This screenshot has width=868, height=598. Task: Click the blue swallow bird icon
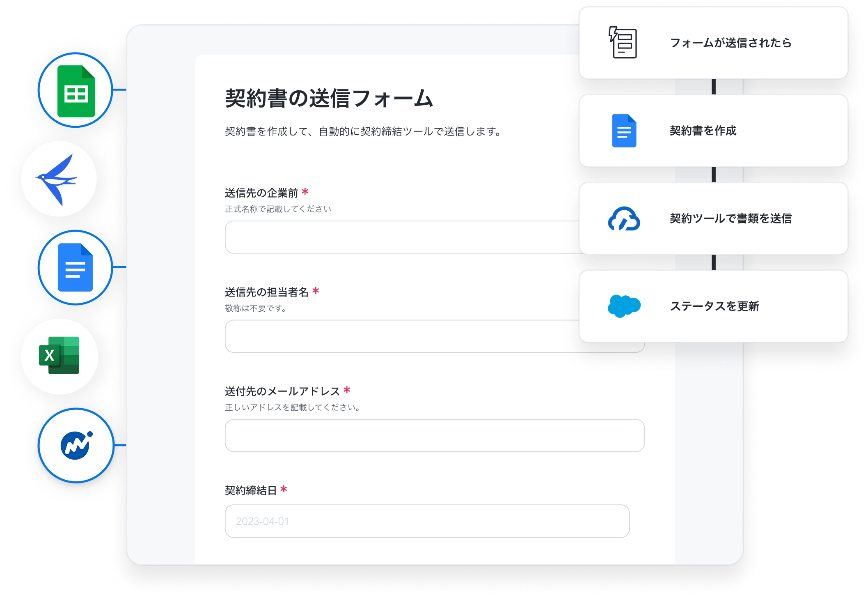click(x=59, y=179)
